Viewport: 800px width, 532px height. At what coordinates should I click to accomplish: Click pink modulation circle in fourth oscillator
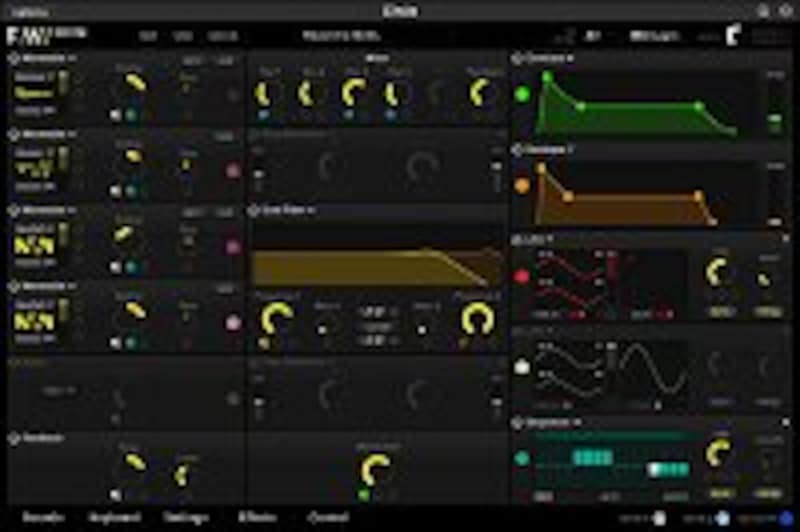coord(233,323)
